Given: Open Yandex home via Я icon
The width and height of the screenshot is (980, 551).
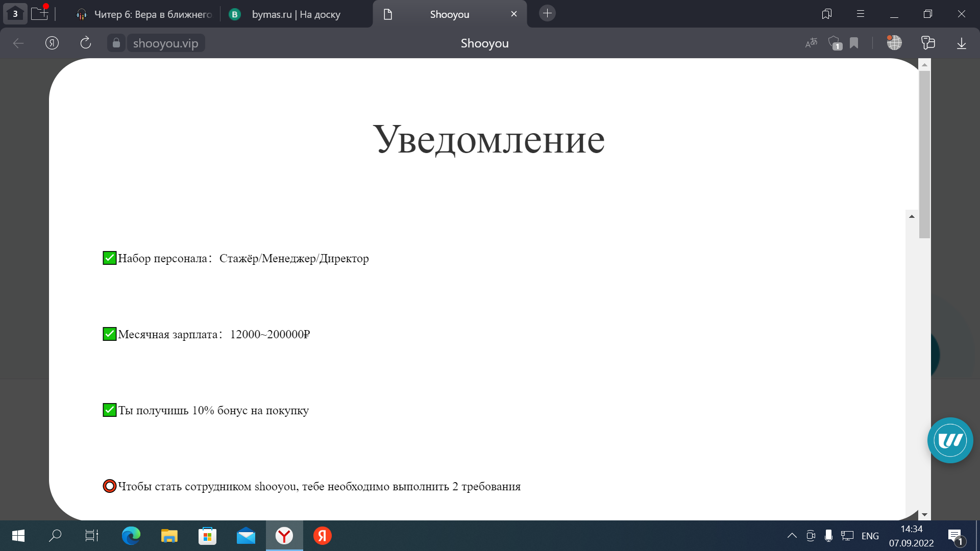Looking at the screenshot, I should (x=52, y=43).
